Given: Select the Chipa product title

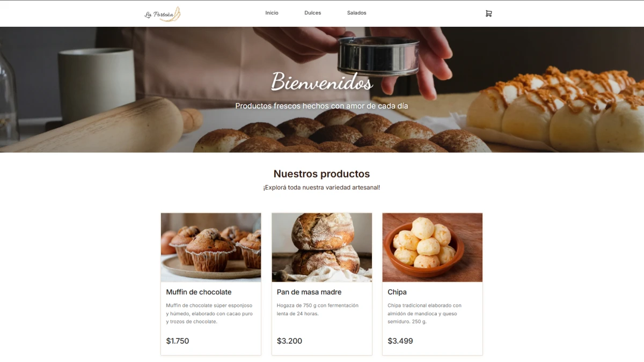Looking at the screenshot, I should click(x=397, y=292).
